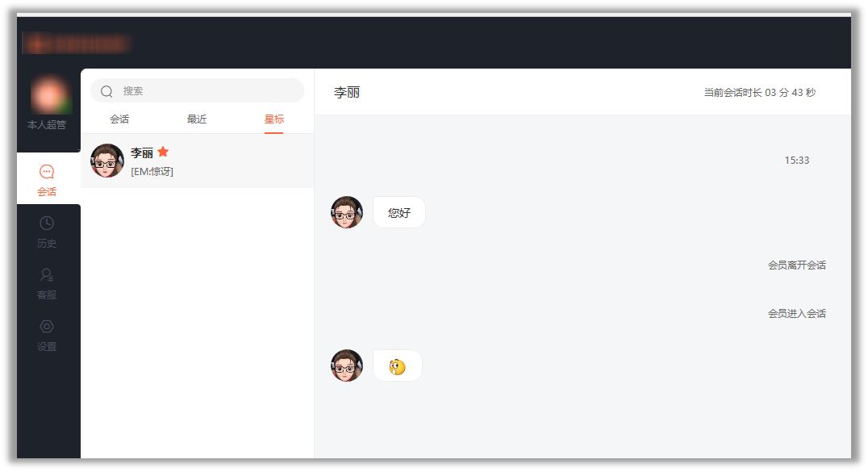The image size is (868, 472).
Task: Click the search magnifier icon
Action: (x=106, y=91)
